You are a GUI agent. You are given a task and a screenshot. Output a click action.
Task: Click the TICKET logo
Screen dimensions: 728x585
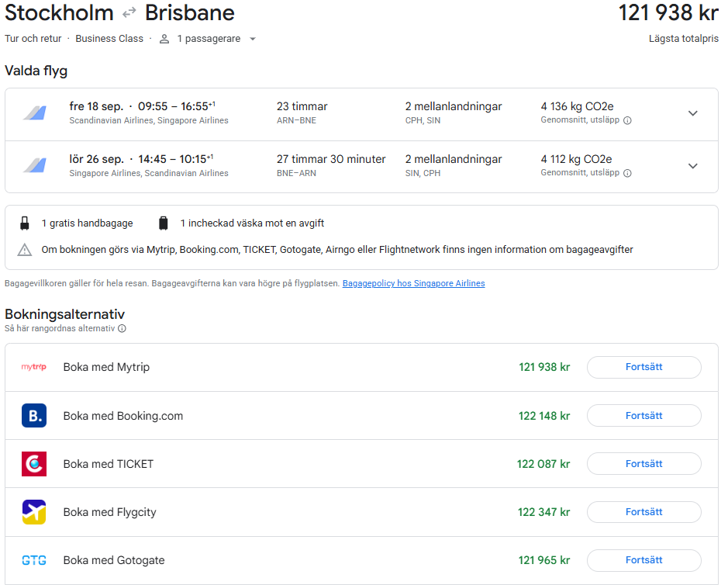point(34,464)
